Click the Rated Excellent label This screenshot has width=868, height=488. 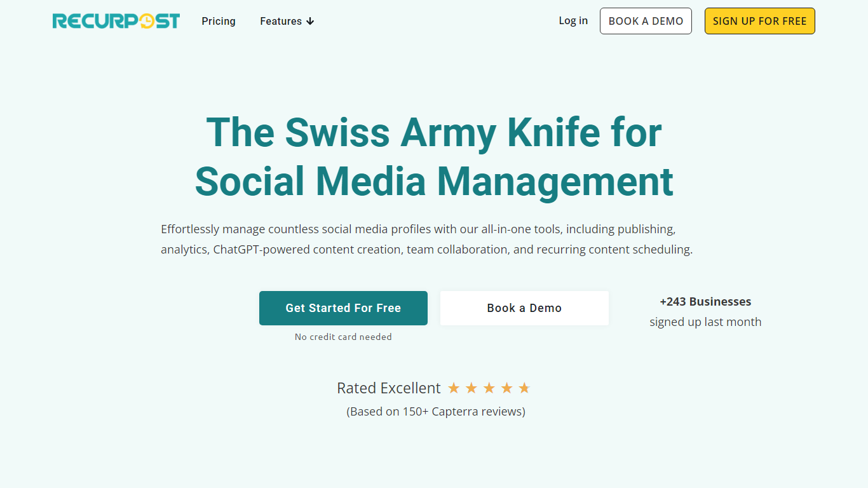(x=388, y=388)
